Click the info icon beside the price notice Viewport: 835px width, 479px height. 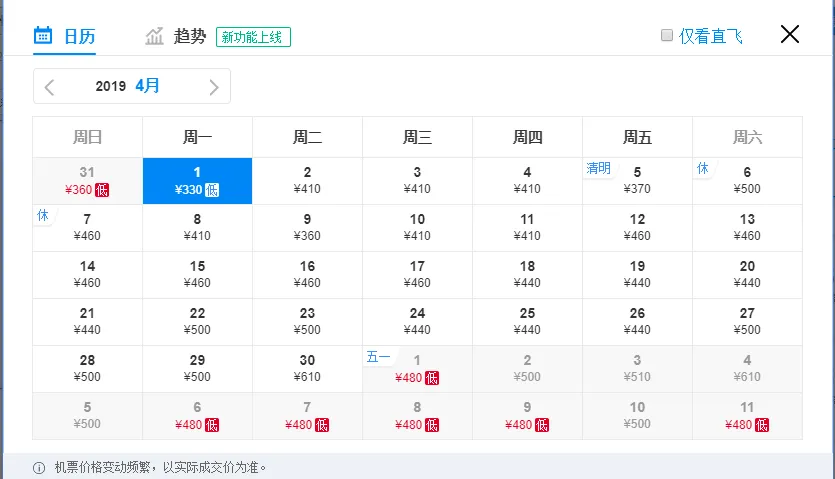click(x=39, y=467)
